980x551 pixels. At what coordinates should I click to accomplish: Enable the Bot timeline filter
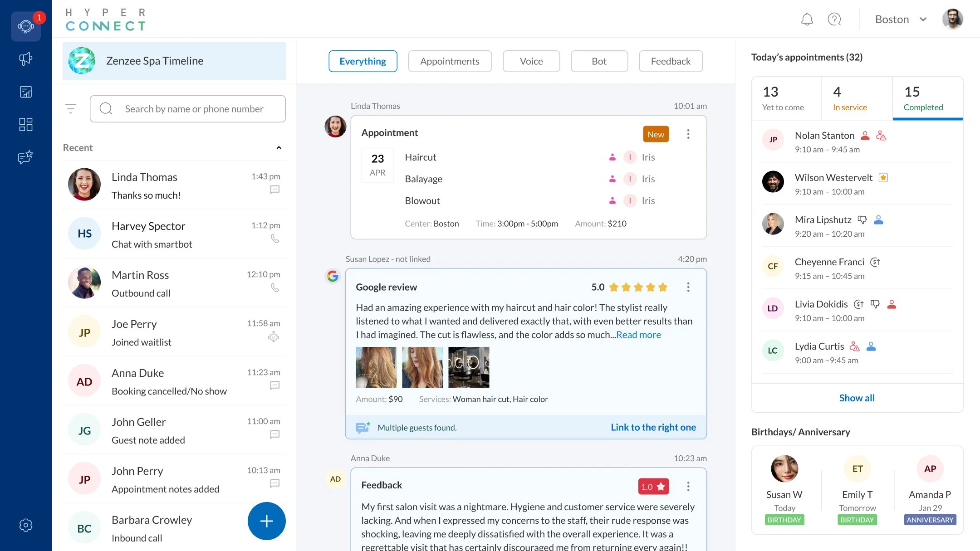click(x=599, y=61)
